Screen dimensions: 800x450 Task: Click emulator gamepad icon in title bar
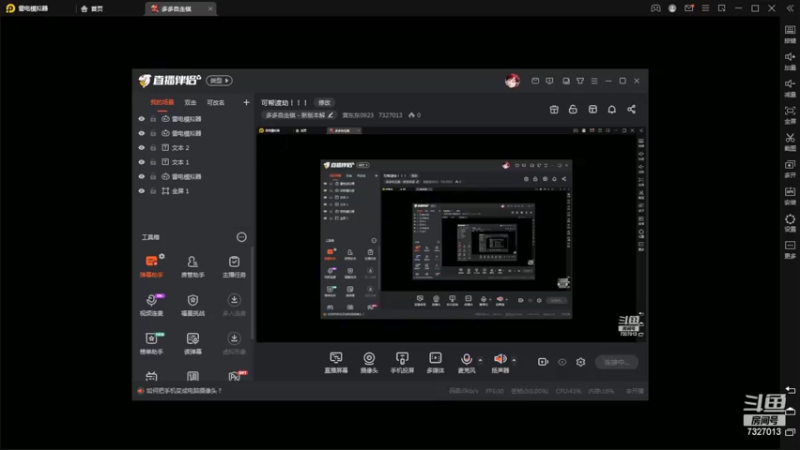[x=656, y=8]
